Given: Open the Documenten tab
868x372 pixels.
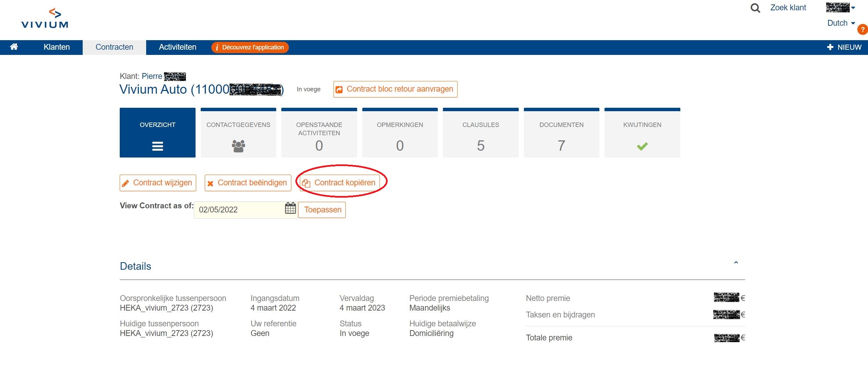Looking at the screenshot, I should coord(562,132).
